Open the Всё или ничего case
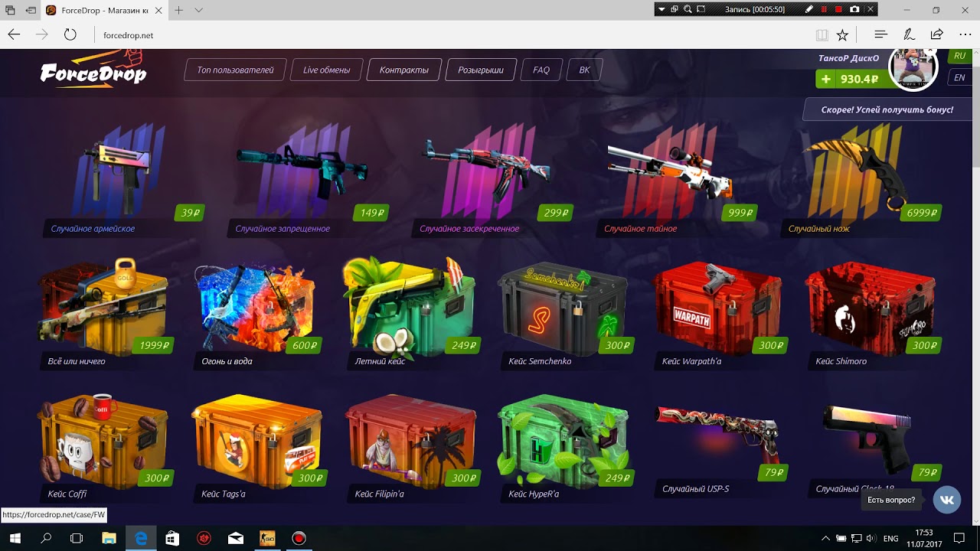This screenshot has height=551, width=980. pyautogui.click(x=106, y=314)
